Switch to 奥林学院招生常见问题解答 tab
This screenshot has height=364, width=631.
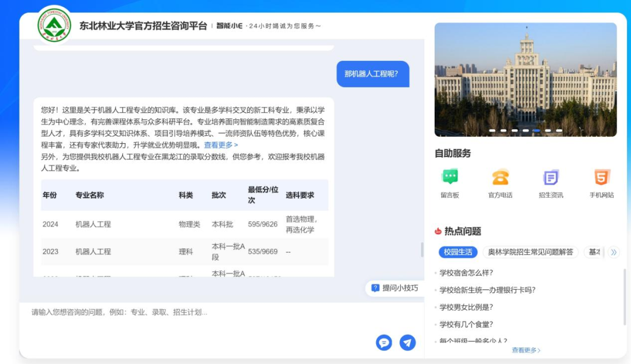(530, 252)
